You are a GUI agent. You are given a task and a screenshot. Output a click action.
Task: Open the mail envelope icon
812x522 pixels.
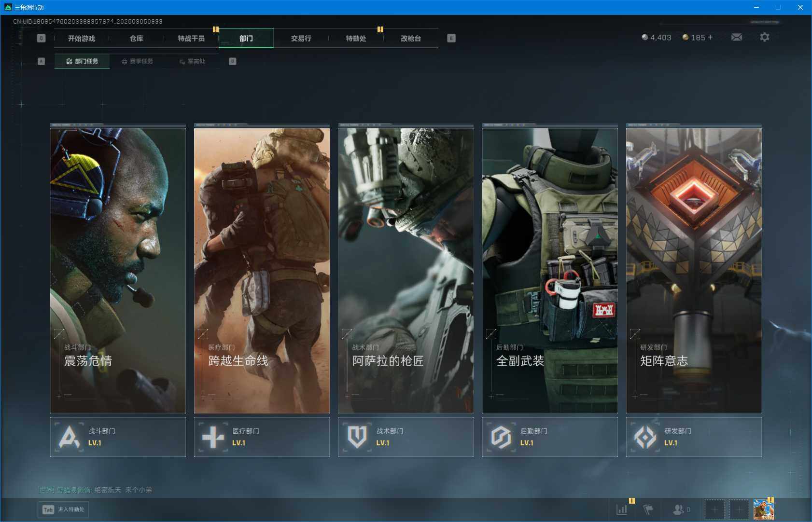736,37
